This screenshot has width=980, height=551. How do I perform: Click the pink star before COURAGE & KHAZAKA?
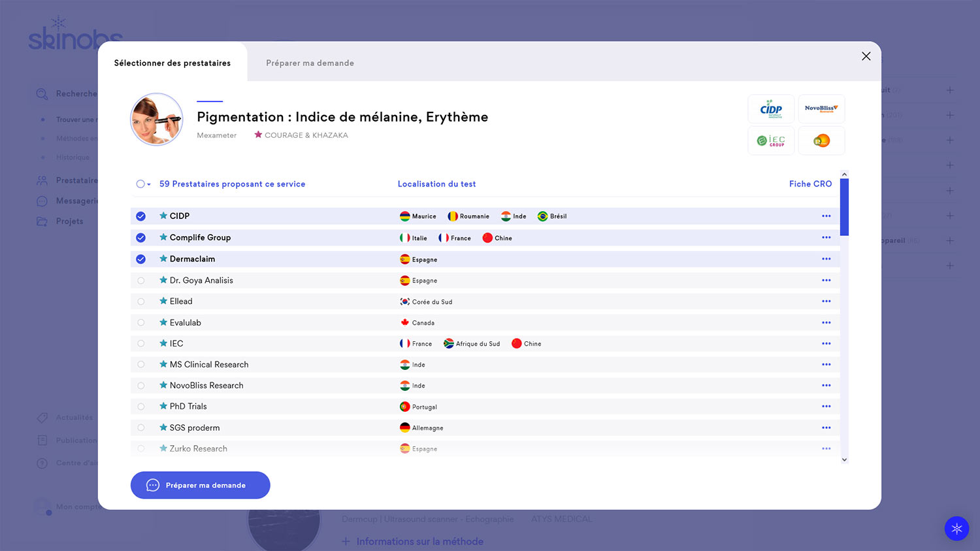pyautogui.click(x=258, y=135)
